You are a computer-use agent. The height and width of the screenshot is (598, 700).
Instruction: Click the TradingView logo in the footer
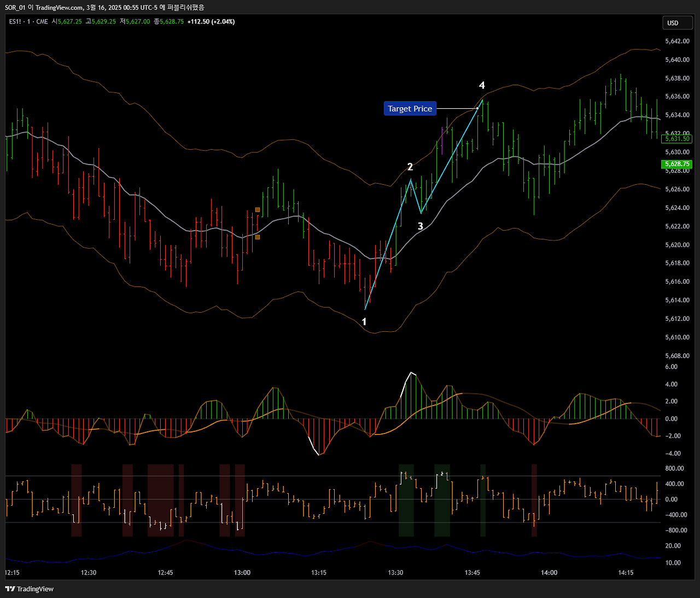30,589
